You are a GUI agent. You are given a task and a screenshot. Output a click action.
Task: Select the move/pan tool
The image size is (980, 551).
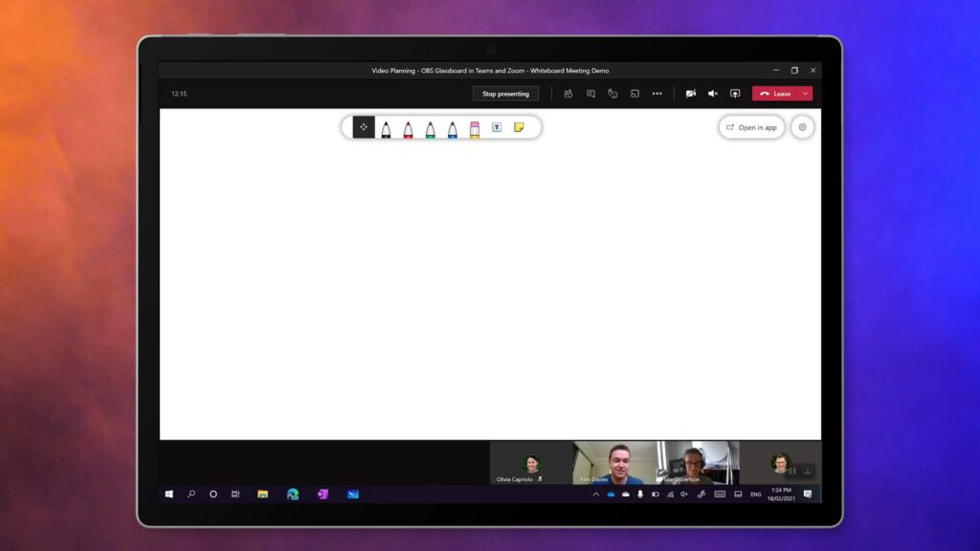click(364, 127)
